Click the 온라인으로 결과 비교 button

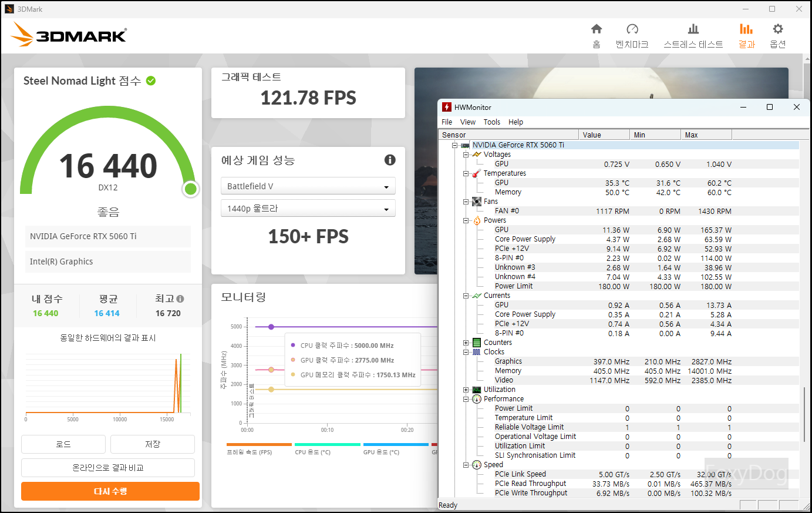[x=108, y=468]
